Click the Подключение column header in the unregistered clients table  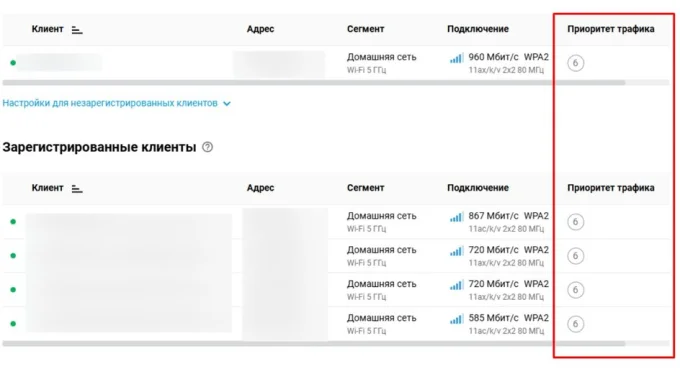(478, 29)
